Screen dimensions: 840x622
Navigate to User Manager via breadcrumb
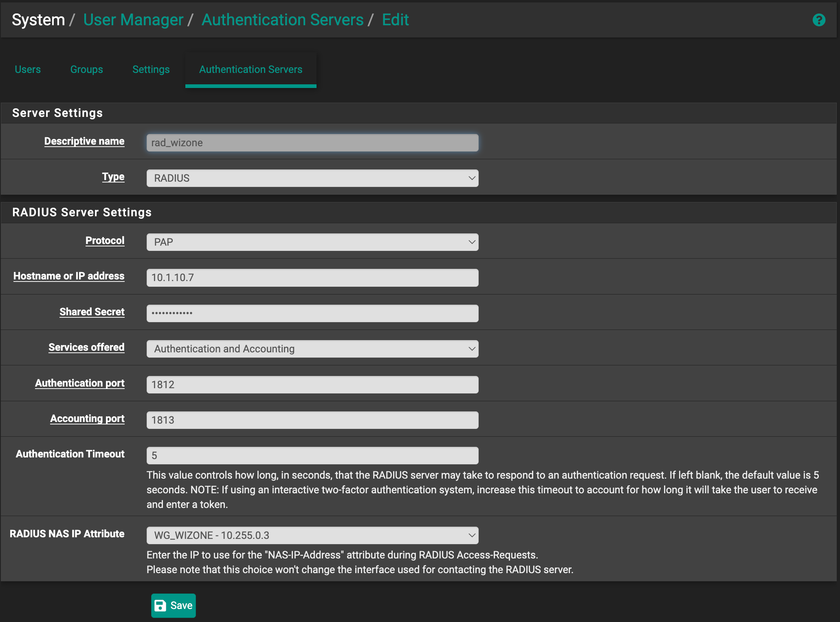pyautogui.click(x=133, y=19)
